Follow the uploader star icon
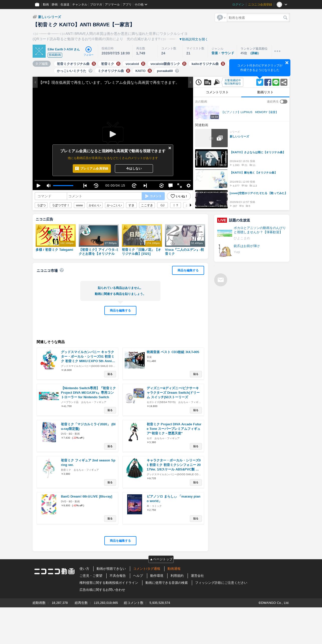322x644 pixels. point(89,49)
